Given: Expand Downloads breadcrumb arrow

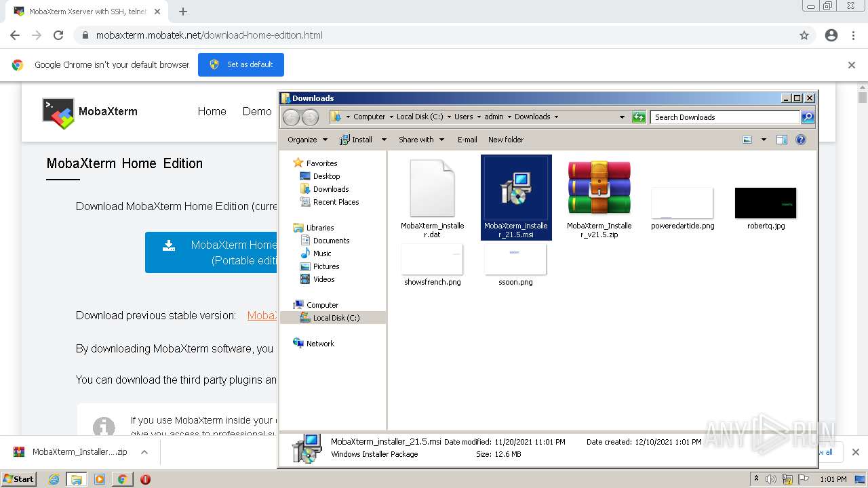Looking at the screenshot, I should (556, 117).
